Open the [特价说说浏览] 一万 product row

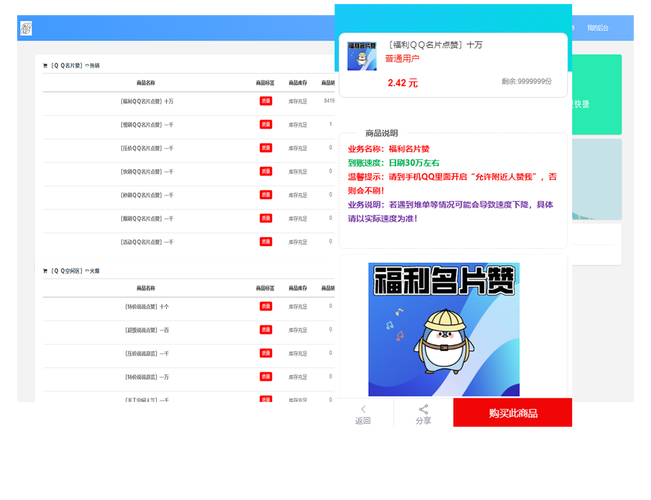tap(188, 377)
